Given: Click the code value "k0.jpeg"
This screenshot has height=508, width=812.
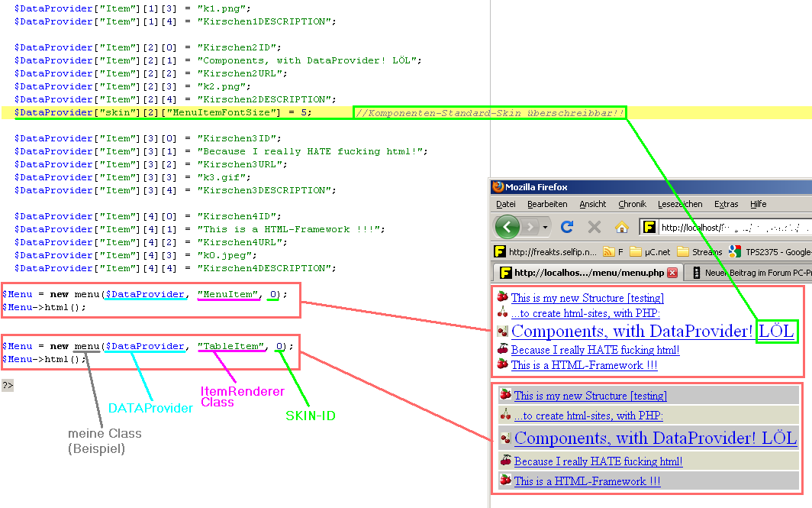Looking at the screenshot, I should tap(224, 255).
